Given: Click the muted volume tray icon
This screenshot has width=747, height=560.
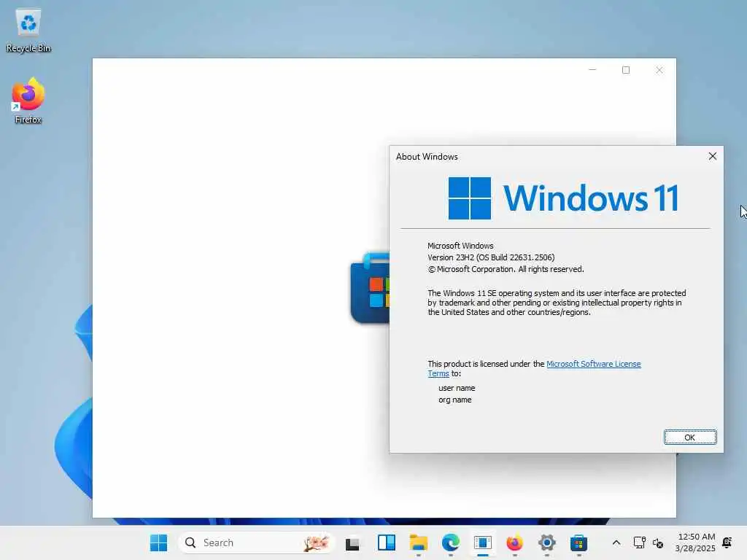Looking at the screenshot, I should (x=658, y=542).
